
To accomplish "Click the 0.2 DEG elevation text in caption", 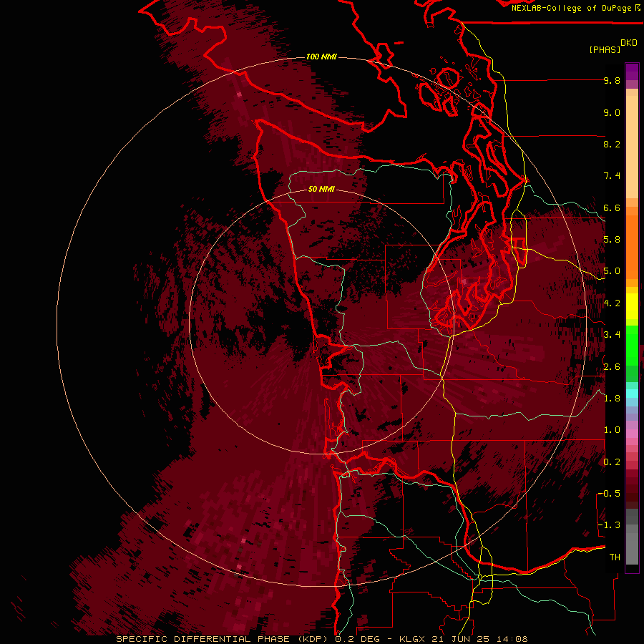I will pyautogui.click(x=357, y=639).
